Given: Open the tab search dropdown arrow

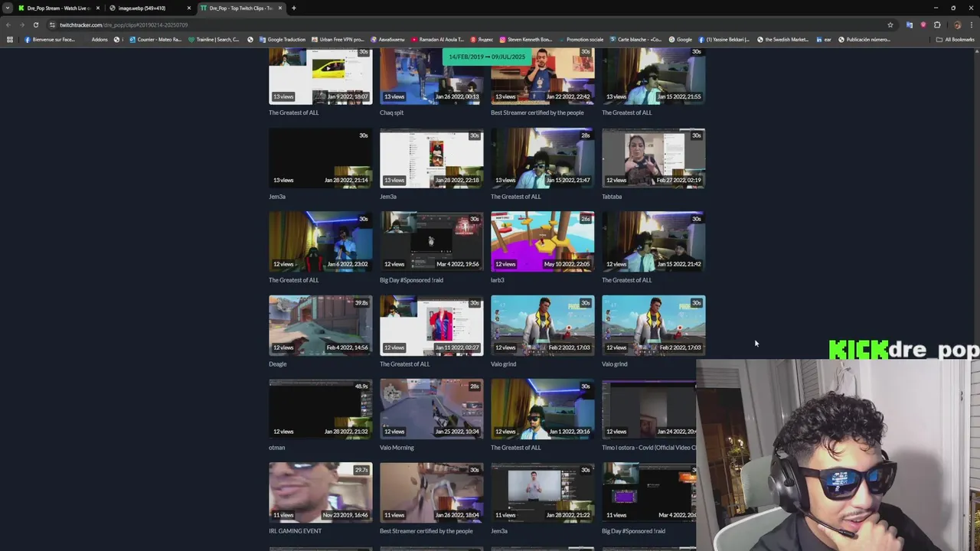Looking at the screenshot, I should tap(8, 8).
